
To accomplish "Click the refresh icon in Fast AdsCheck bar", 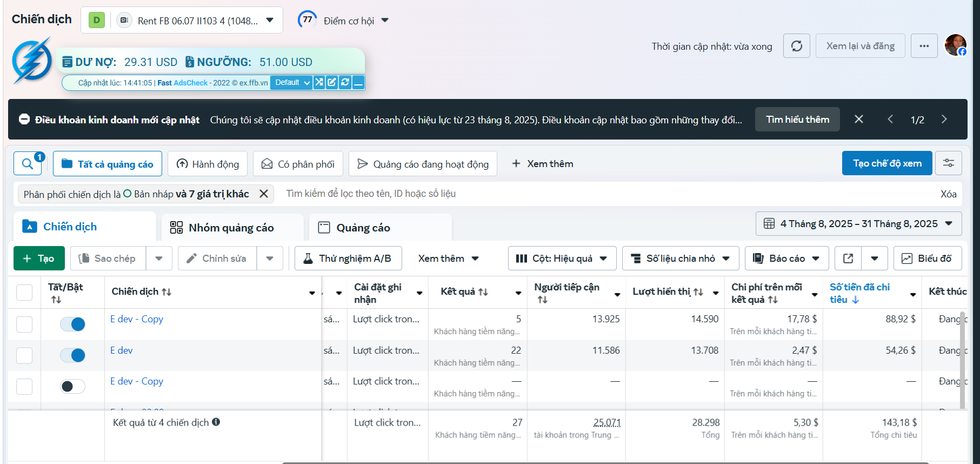I will (x=345, y=82).
